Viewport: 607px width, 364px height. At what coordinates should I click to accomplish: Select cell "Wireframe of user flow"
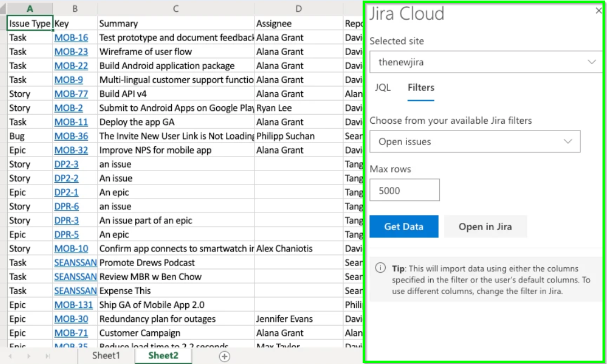176,51
